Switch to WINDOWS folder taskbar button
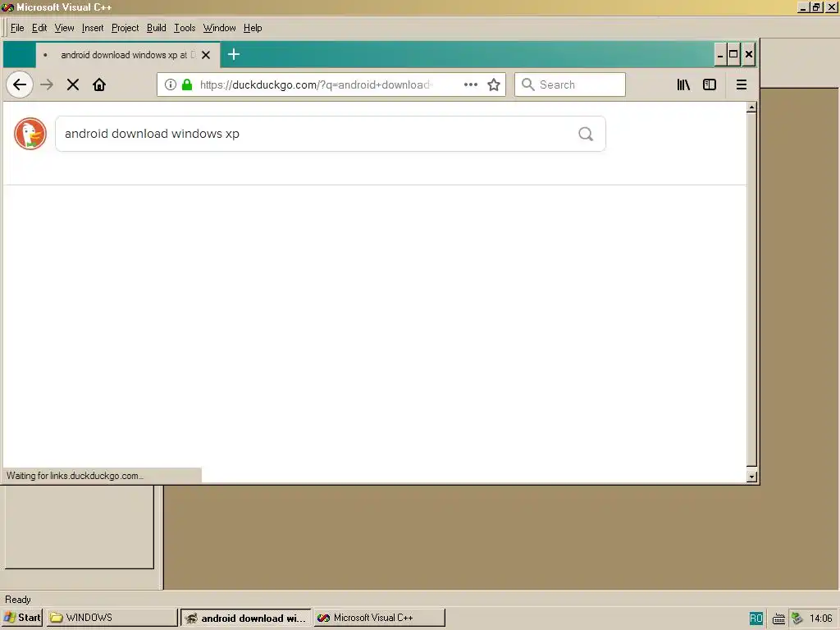The image size is (840, 630). click(112, 618)
